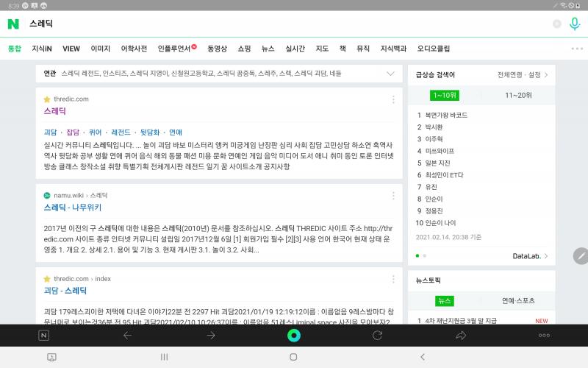Open 뉴스 top category tab

pyautogui.click(x=268, y=49)
